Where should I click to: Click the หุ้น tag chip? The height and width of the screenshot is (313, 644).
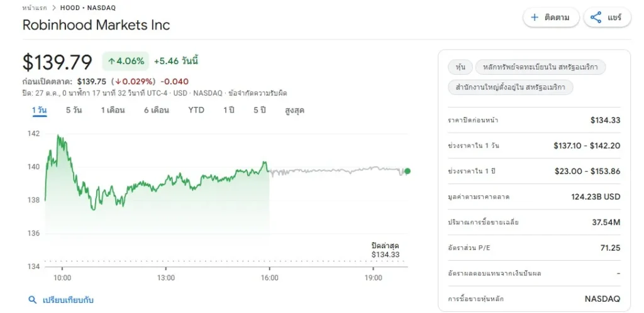tap(460, 67)
